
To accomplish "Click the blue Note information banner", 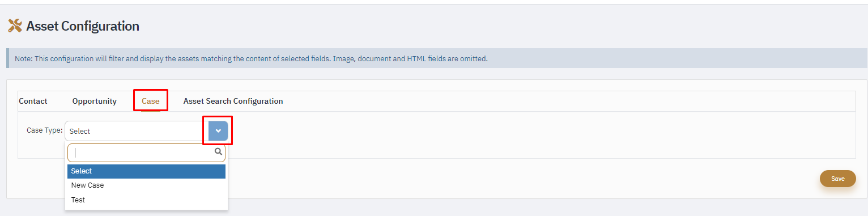I will pyautogui.click(x=436, y=58).
